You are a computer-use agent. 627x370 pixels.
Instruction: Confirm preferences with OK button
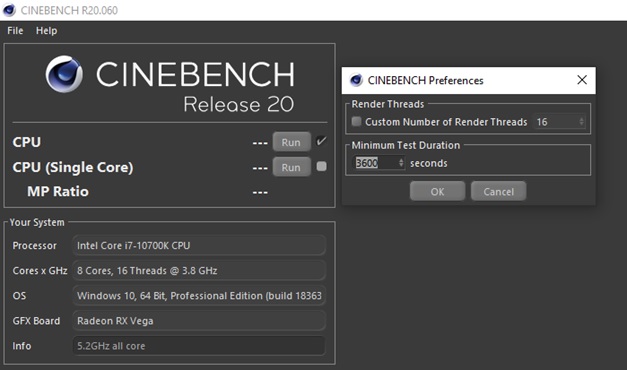[437, 191]
